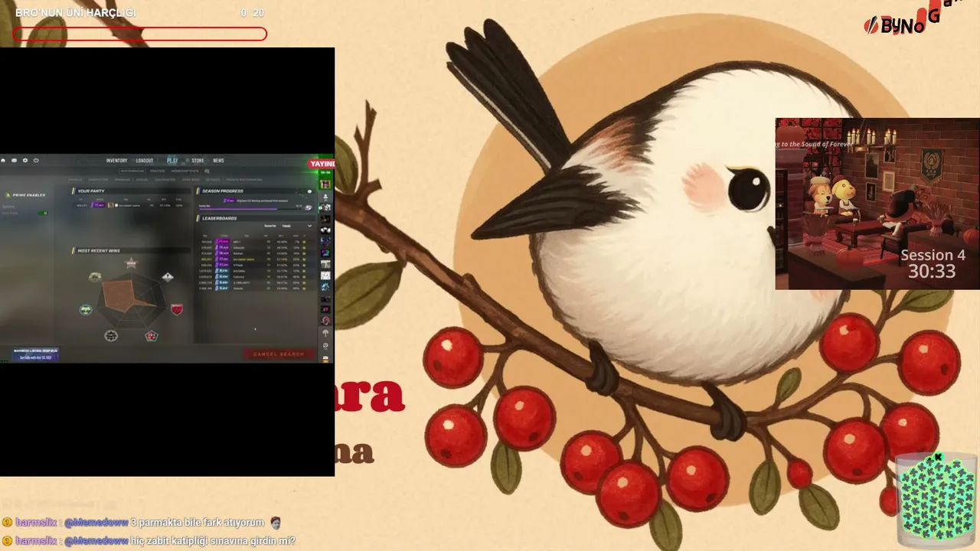Viewport: 980px width, 551px height.
Task: Click the MOST RECENT WINS header
Action: pos(99,251)
